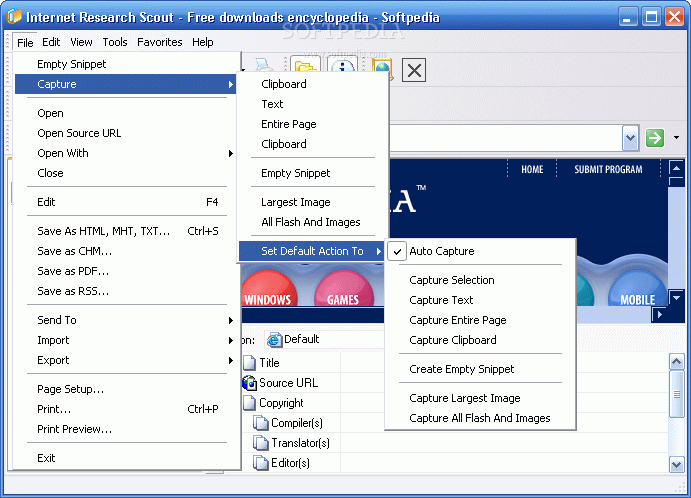
Task: Click the Default browser icon
Action: [x=274, y=339]
